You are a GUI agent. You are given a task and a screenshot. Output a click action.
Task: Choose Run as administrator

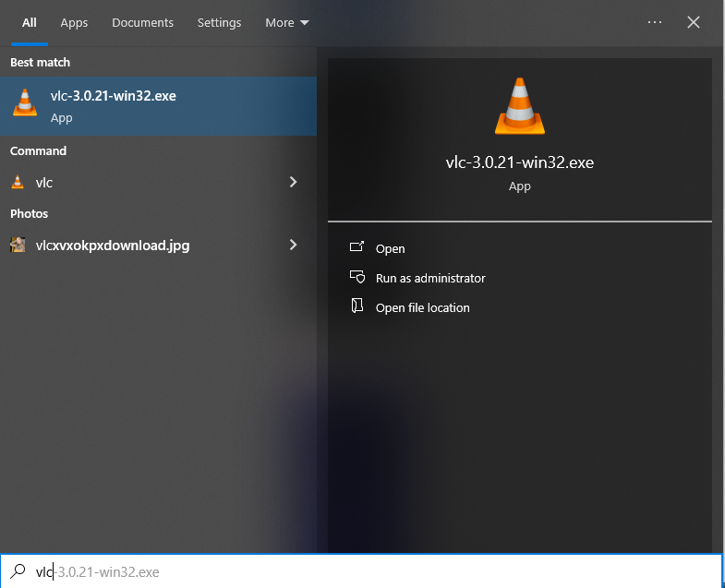(x=430, y=278)
